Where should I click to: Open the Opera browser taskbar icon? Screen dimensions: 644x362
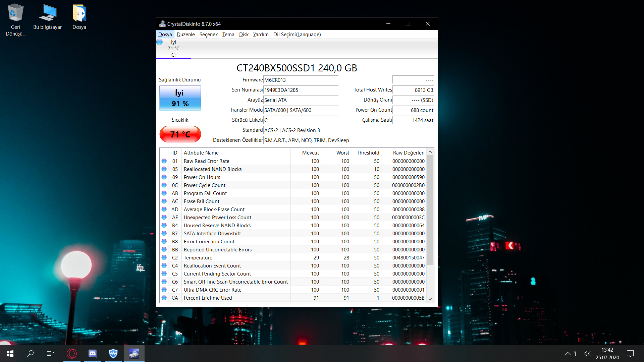coord(72,354)
